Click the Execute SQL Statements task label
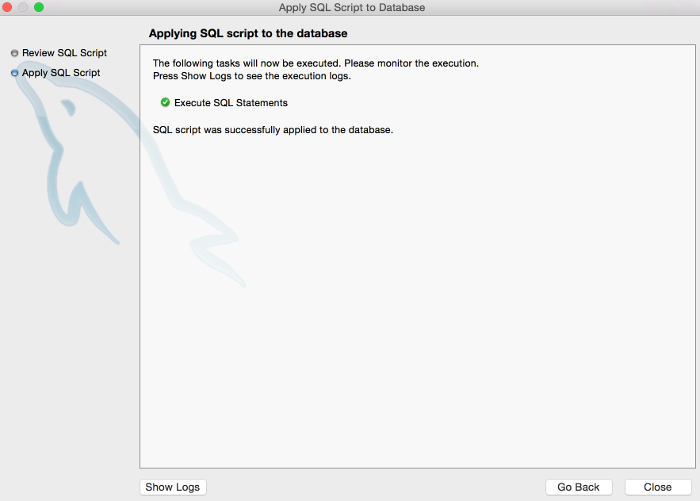This screenshot has width=700, height=501. pyautogui.click(x=231, y=103)
